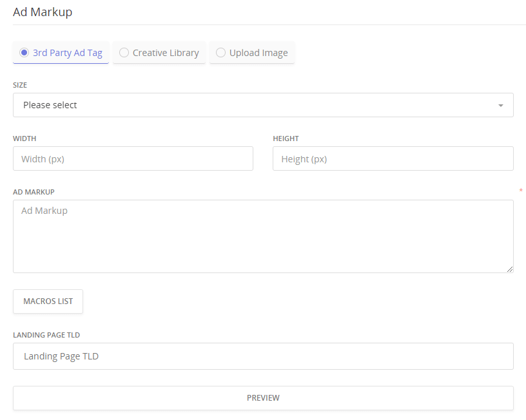526x420 pixels.
Task: Click the LANDING PAGE TLD label
Action: pos(46,335)
